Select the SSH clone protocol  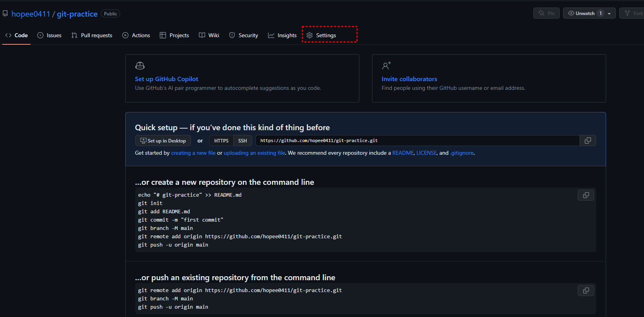[243, 140]
